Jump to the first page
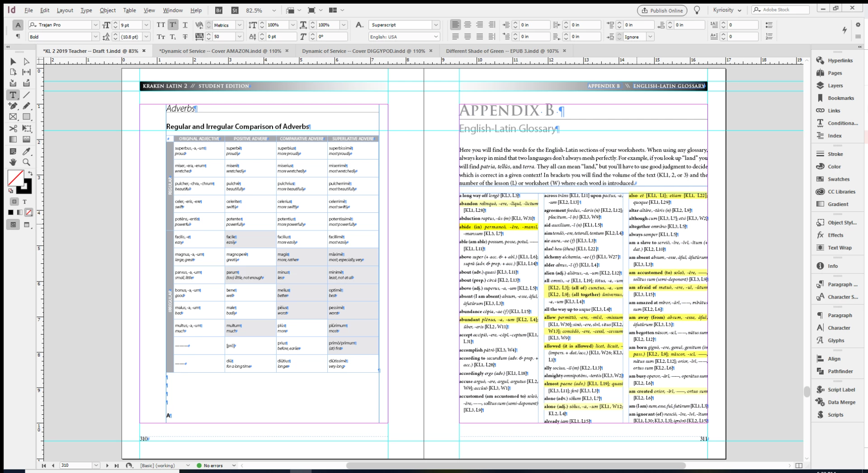Image resolution: width=868 pixels, height=473 pixels. 44,465
